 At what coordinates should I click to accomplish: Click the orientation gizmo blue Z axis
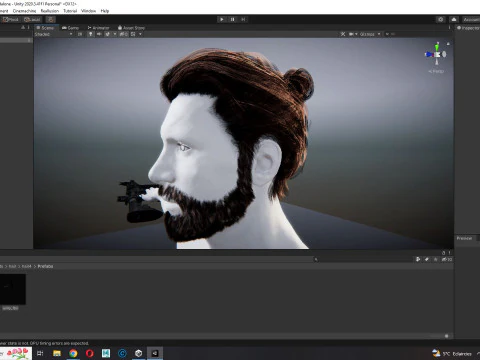[x=429, y=54]
